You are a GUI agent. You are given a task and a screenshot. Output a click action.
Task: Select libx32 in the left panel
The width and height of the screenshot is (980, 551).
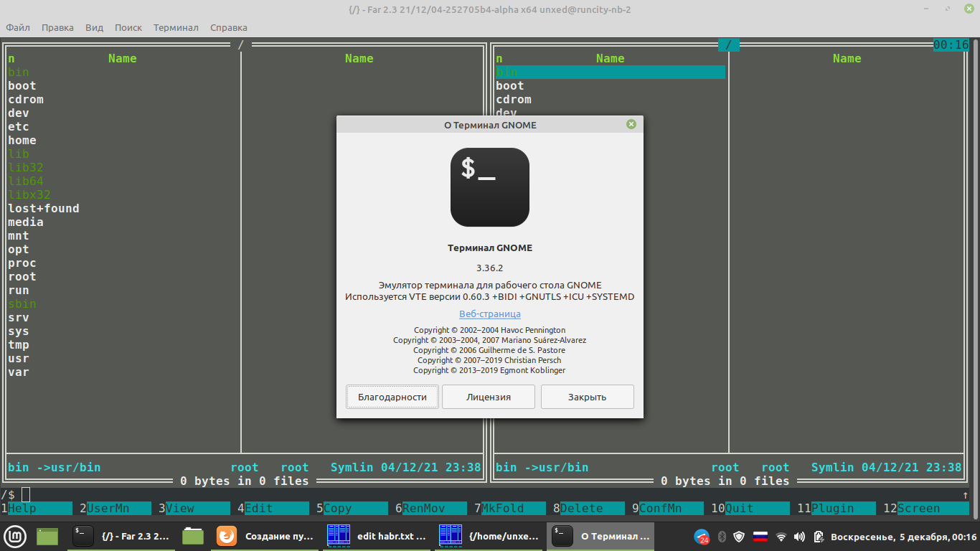click(x=29, y=194)
